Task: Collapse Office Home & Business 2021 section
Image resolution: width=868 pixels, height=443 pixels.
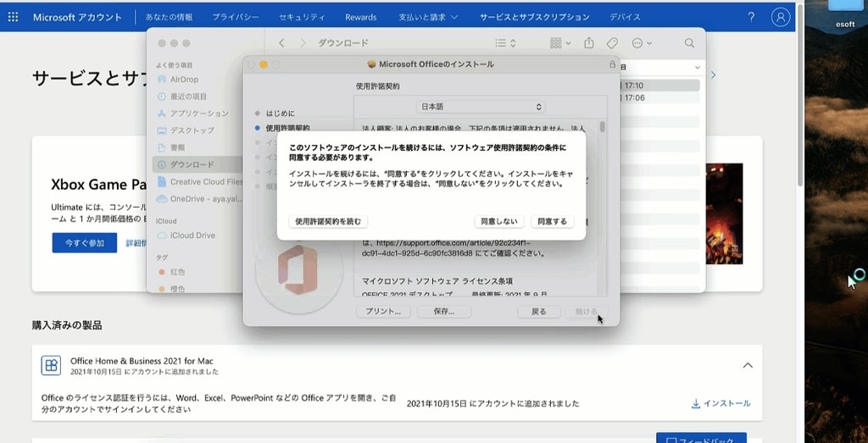Action: [748, 365]
